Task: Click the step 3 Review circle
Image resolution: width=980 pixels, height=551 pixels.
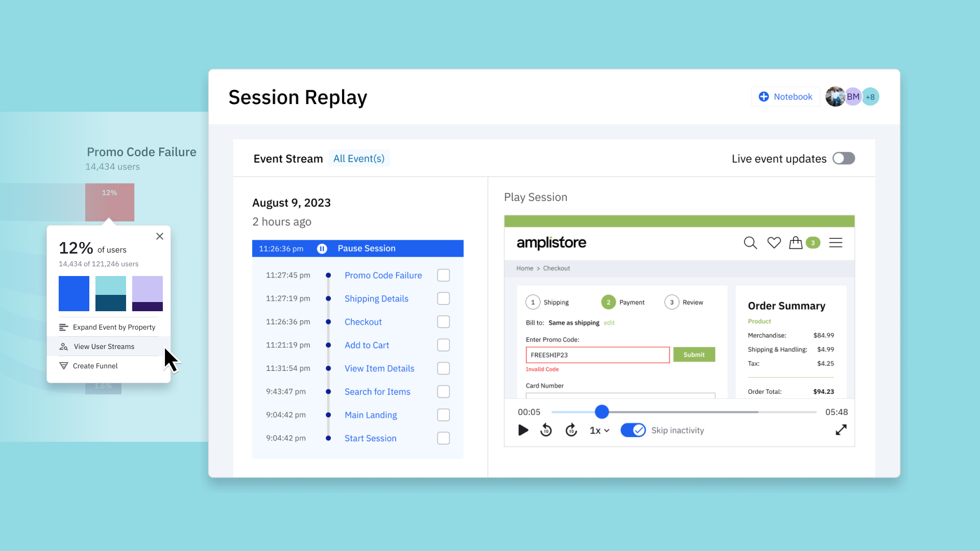Action: (672, 302)
